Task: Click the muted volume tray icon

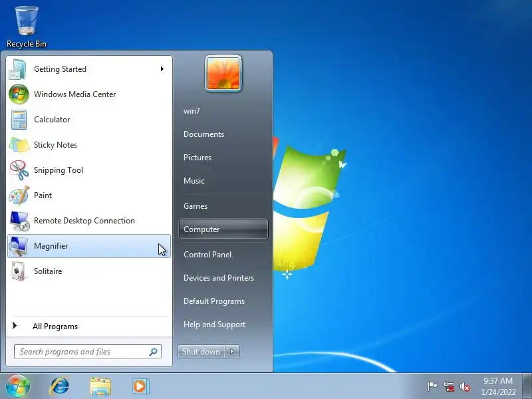Action: [x=465, y=386]
